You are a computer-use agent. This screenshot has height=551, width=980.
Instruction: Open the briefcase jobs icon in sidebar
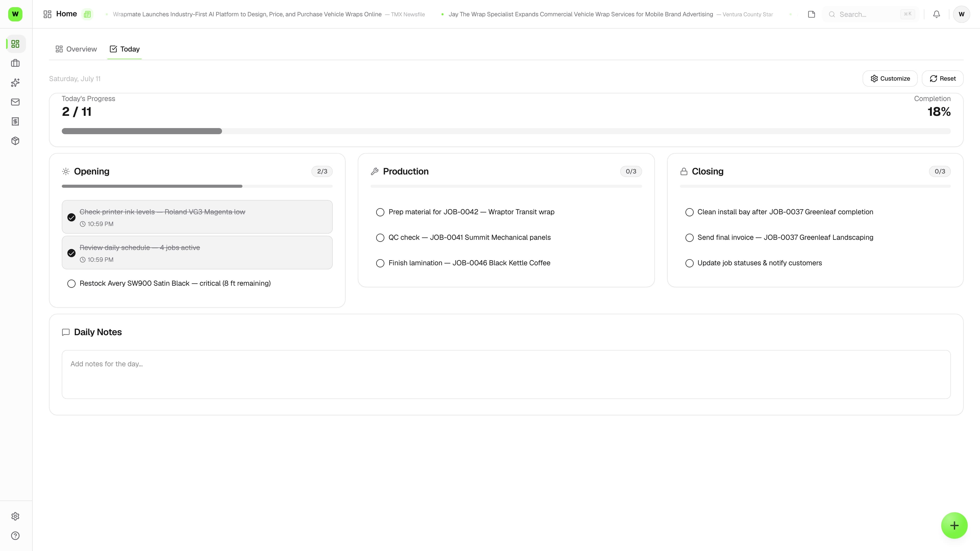coord(15,63)
